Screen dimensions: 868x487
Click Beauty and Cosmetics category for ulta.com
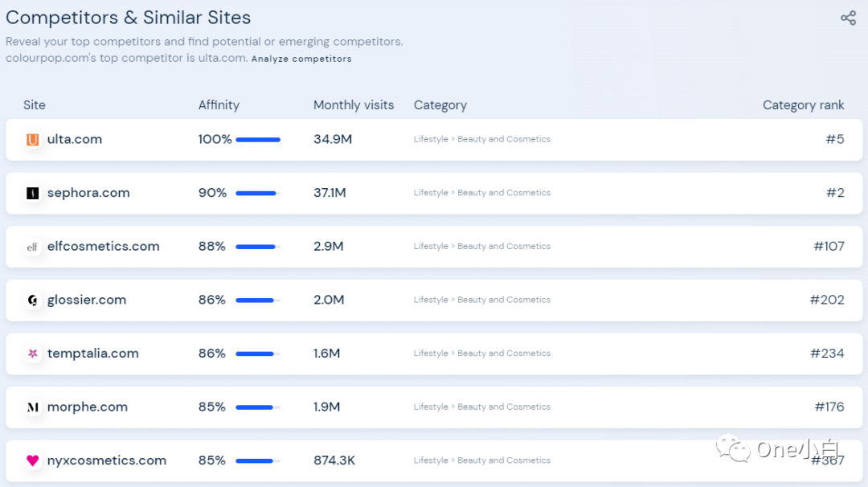pyautogui.click(x=504, y=138)
